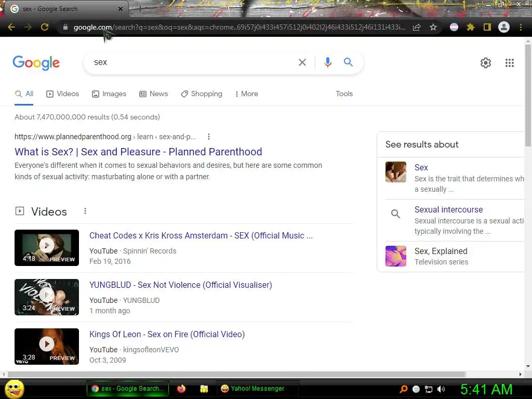
Task: Click the Explained series thumbnail image
Action: point(395,256)
